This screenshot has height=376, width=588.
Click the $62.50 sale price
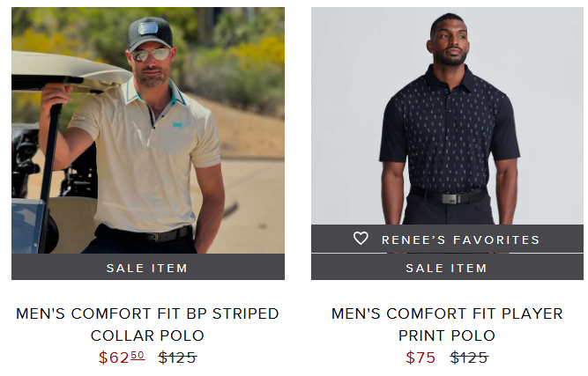coord(122,358)
